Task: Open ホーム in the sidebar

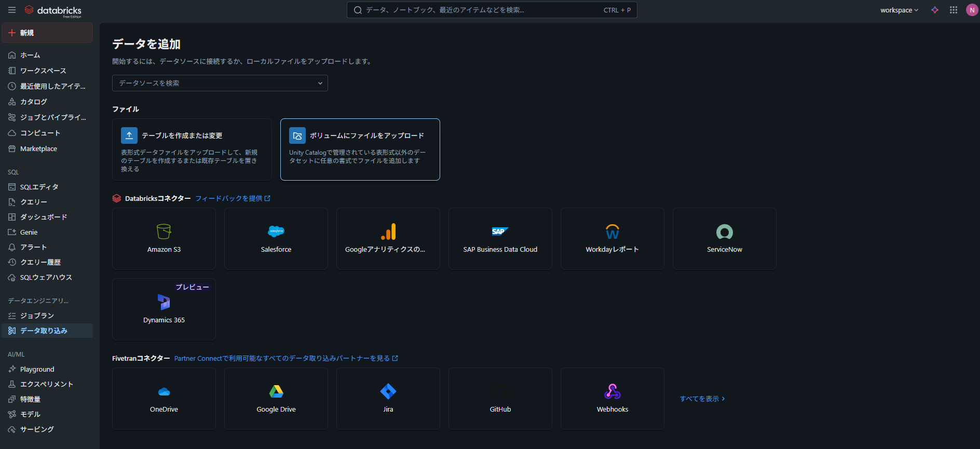Action: click(47, 55)
